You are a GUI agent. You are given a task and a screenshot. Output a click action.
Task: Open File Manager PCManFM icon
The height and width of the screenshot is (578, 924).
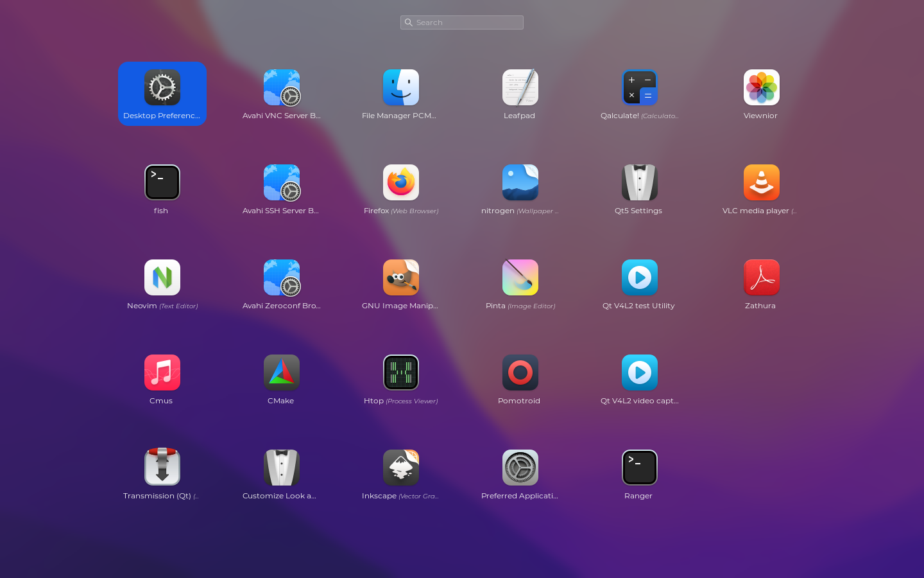point(401,87)
